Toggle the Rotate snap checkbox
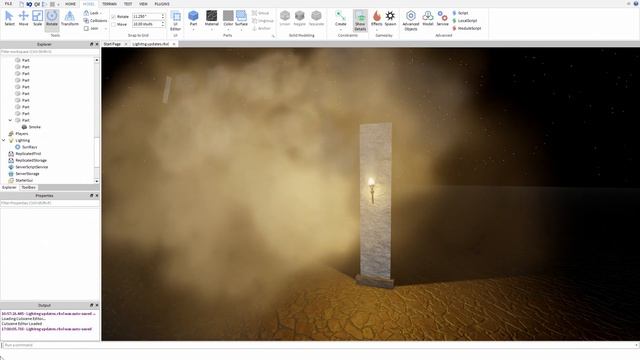640x360 pixels. [114, 17]
